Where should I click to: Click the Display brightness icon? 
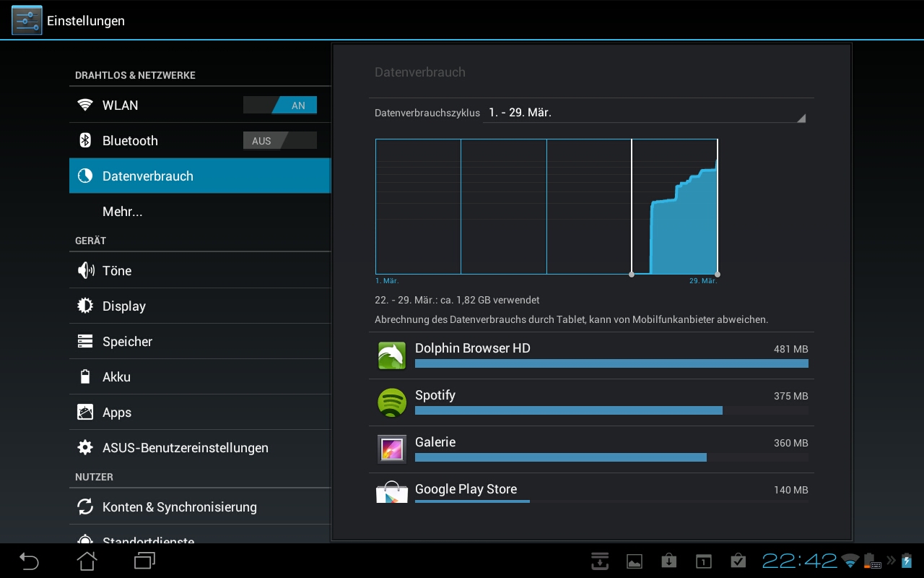pos(85,306)
